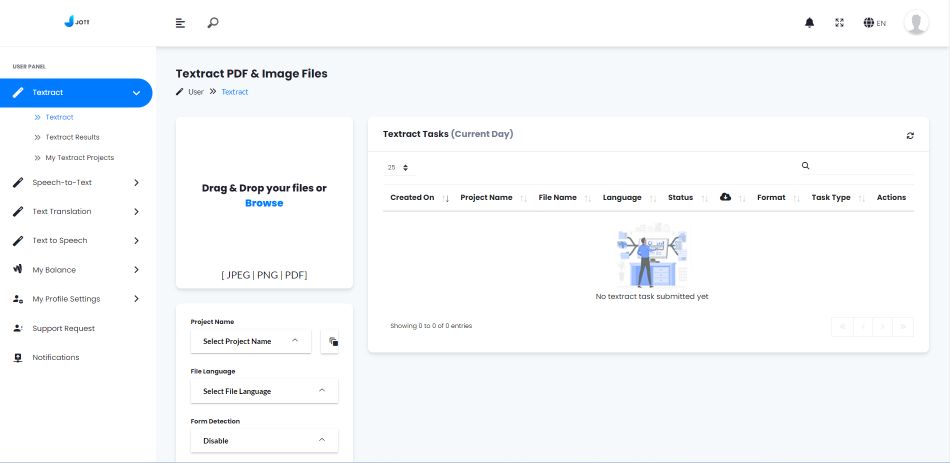Image resolution: width=950 pixels, height=463 pixels.
Task: Toggle fullscreen mode icon
Action: point(839,23)
